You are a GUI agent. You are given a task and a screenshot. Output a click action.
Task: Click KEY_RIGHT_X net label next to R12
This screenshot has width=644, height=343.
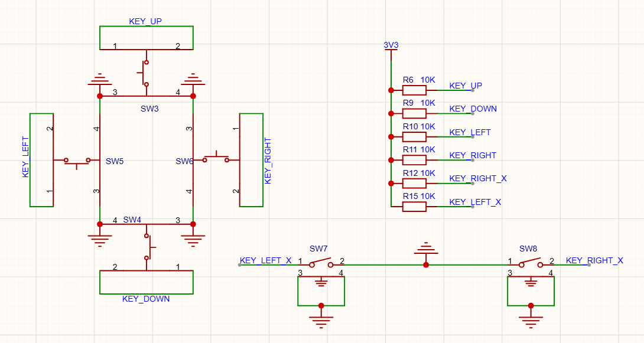[x=478, y=178]
